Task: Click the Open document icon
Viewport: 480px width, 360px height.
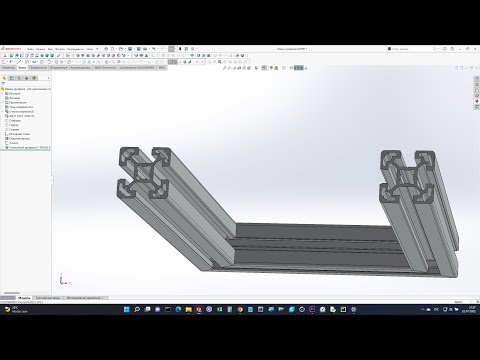Action: click(x=121, y=49)
